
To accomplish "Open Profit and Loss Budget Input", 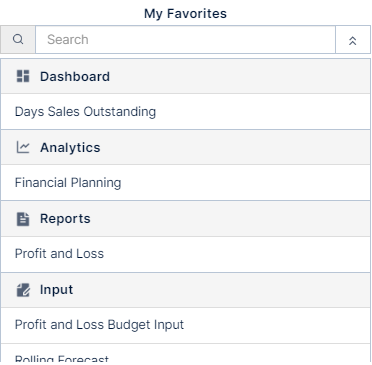I will pyautogui.click(x=186, y=325).
